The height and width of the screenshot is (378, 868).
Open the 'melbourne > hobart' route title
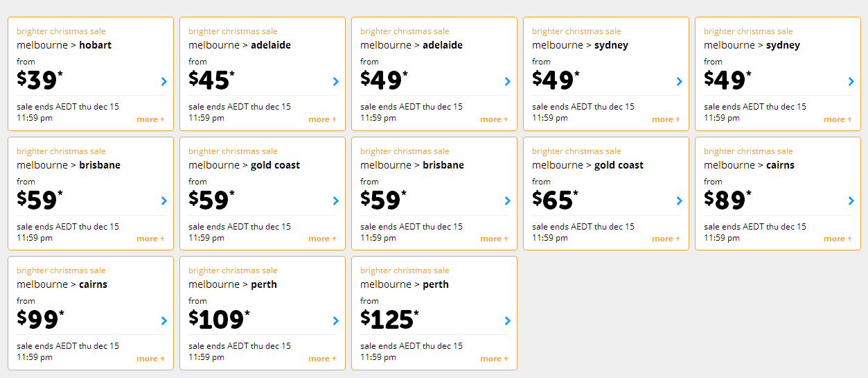64,45
